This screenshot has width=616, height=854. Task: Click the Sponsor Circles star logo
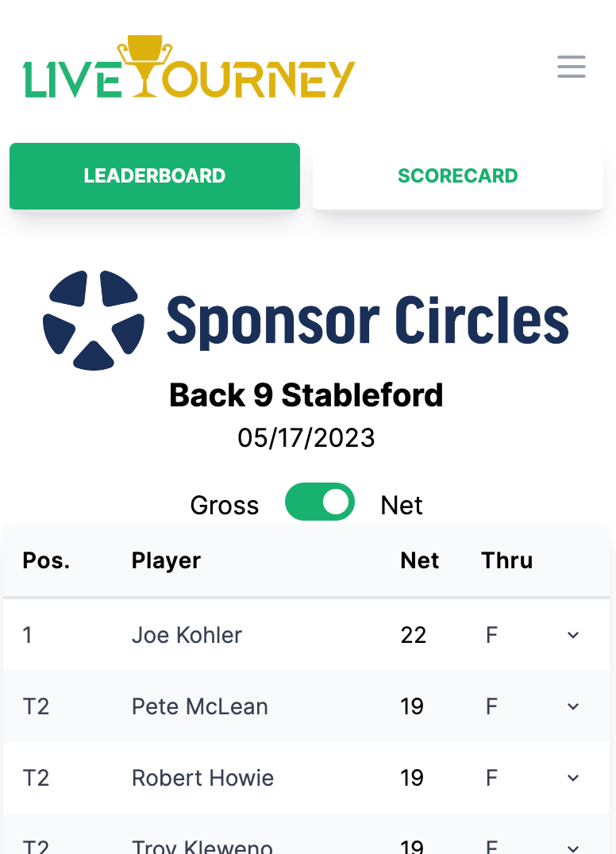pyautogui.click(x=94, y=321)
